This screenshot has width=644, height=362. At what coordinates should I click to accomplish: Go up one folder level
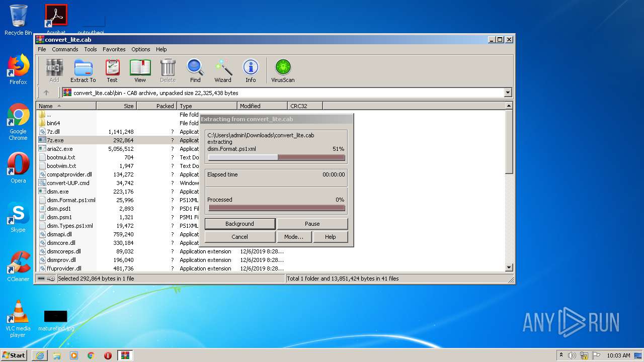pos(46,93)
